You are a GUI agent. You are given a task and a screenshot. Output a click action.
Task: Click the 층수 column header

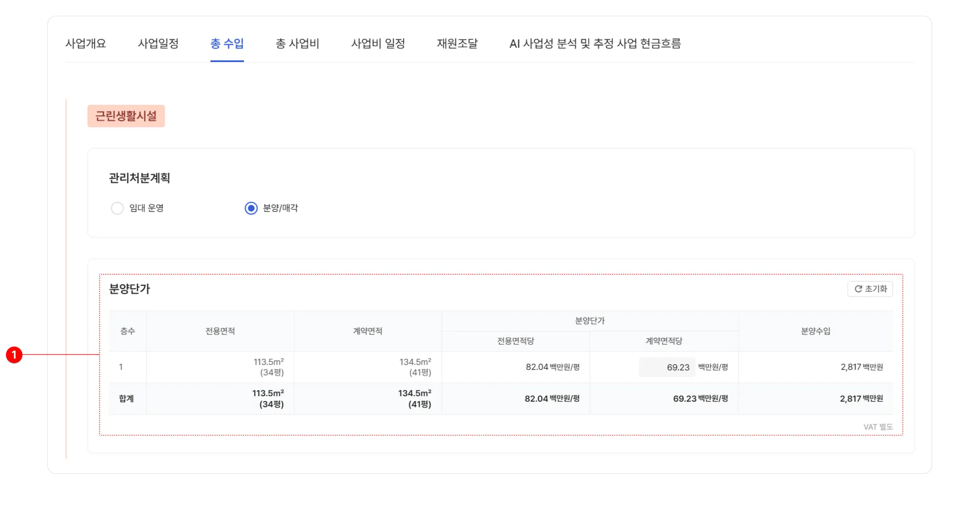(127, 331)
